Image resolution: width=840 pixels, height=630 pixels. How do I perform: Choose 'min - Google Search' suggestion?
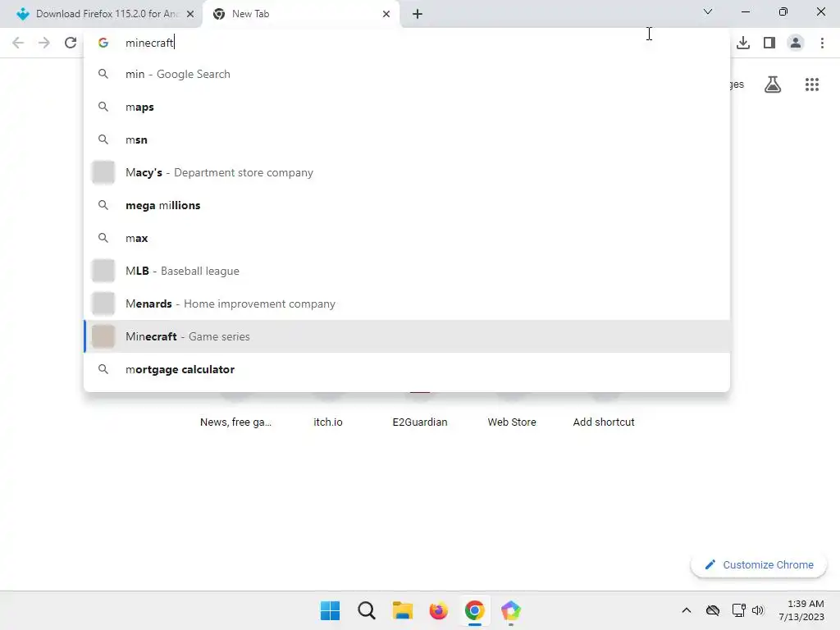click(x=407, y=74)
